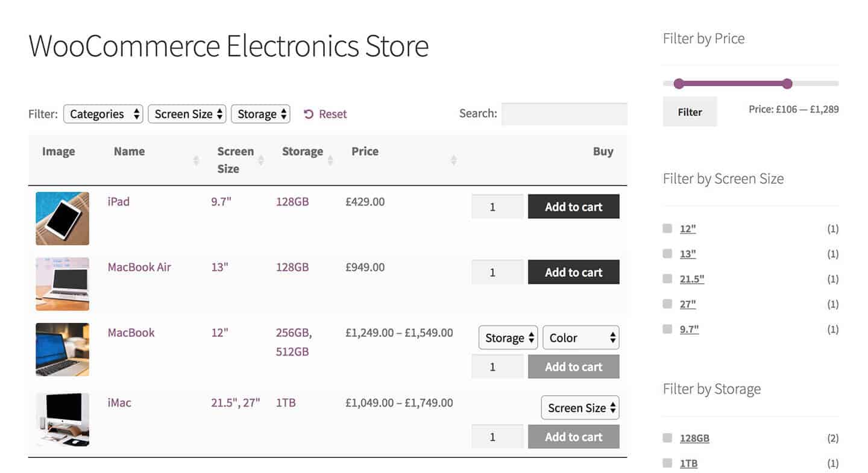Screen dimensions: 868x473
Task: Open iMac product thumbnail
Action: (62, 419)
